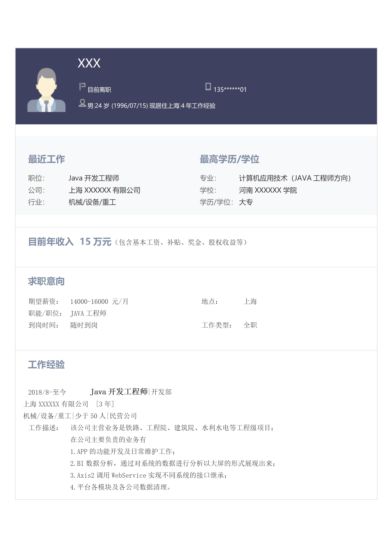Image resolution: width=392 pixels, height=555 pixels.
Task: Click the flag icon beside 目前离职
Action: coord(82,87)
